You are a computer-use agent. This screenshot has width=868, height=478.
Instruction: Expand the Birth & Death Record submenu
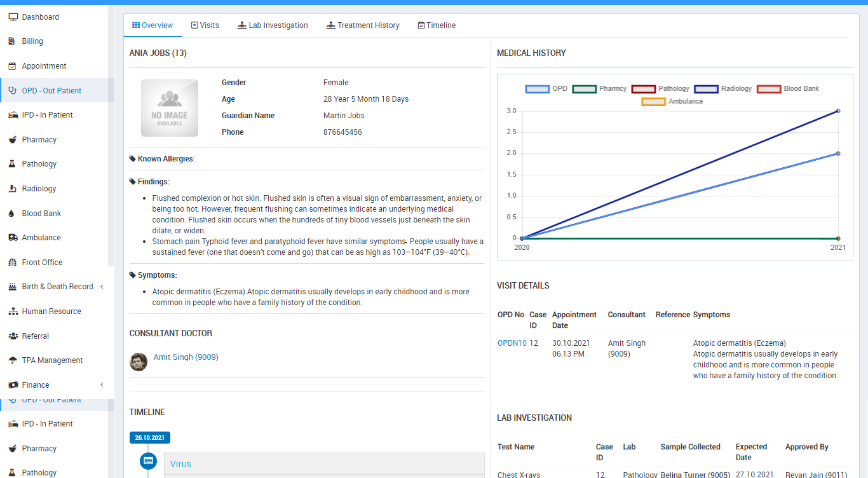tap(102, 287)
